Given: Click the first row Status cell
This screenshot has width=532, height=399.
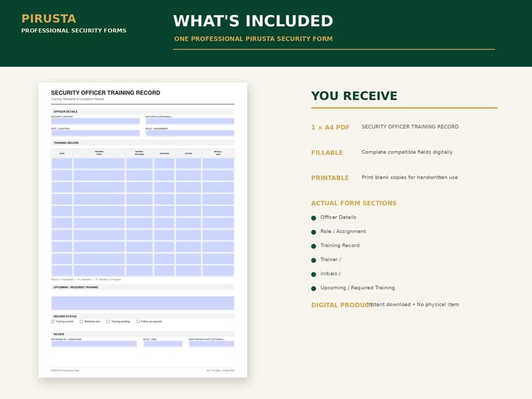Looking at the screenshot, I should coord(188,164).
